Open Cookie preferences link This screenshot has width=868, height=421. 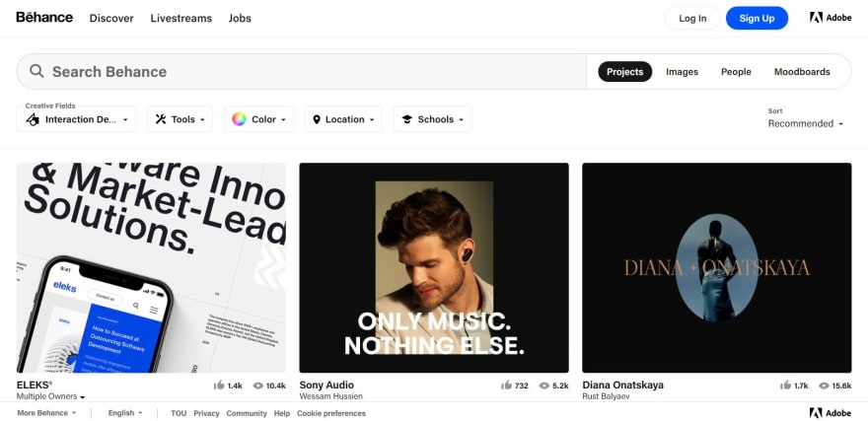(x=331, y=413)
